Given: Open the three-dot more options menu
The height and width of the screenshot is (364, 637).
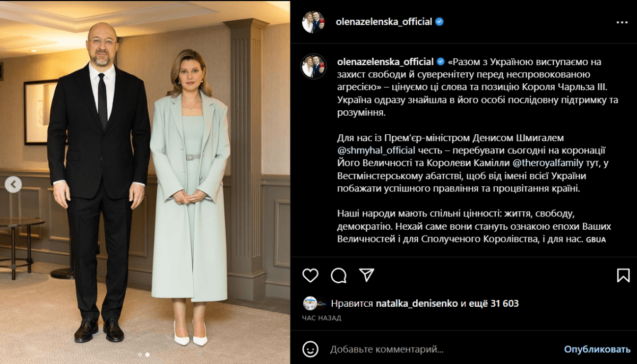Looking at the screenshot, I should 622,22.
